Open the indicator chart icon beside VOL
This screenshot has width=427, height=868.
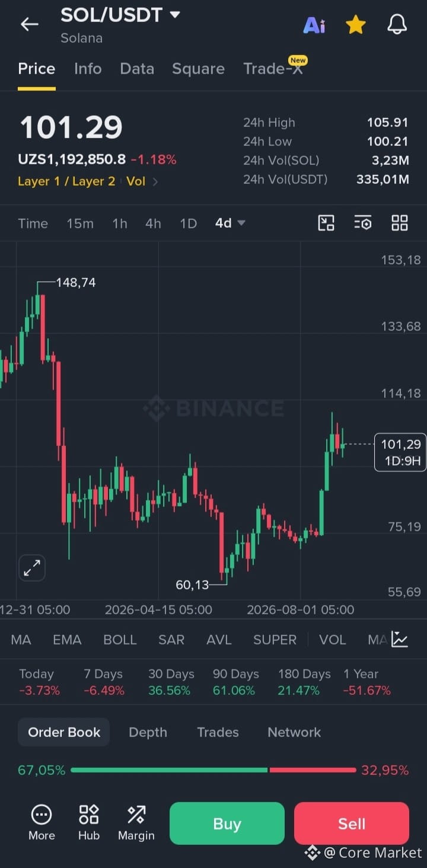pos(400,639)
